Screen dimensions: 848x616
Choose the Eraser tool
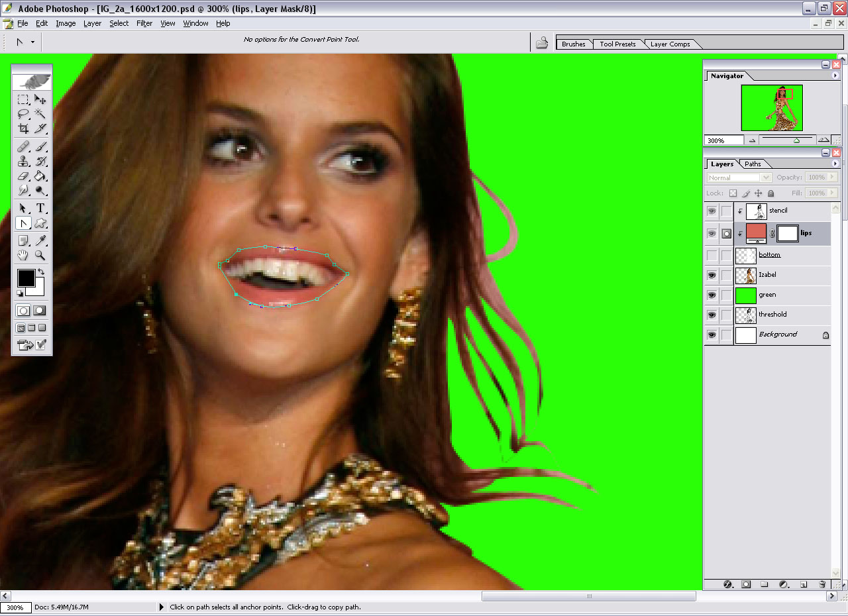(23, 177)
